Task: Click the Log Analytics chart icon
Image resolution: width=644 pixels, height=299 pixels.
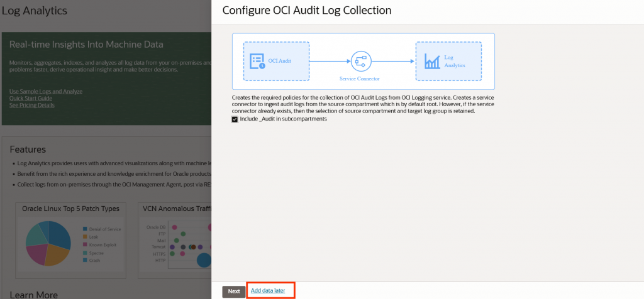Action: [x=432, y=61]
